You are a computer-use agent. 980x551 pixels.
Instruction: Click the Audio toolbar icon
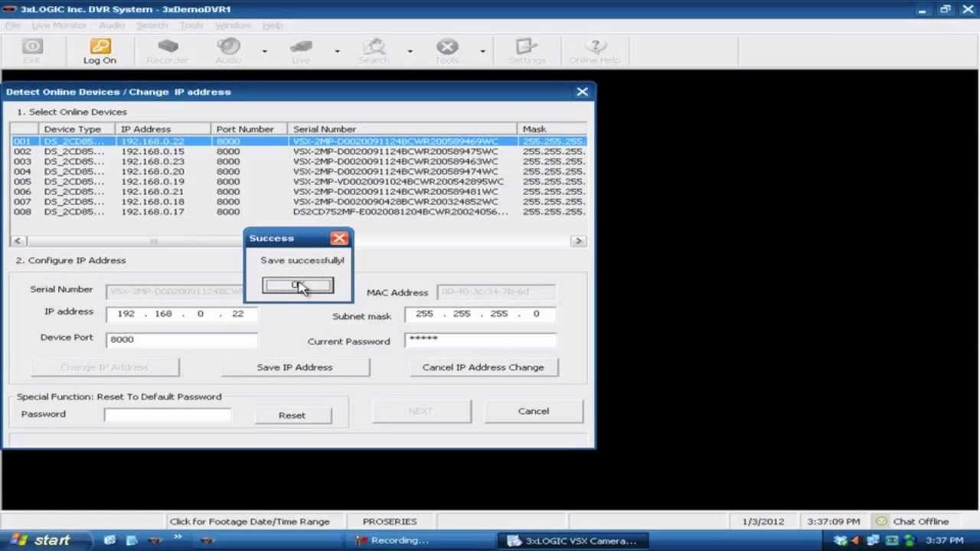tap(228, 51)
